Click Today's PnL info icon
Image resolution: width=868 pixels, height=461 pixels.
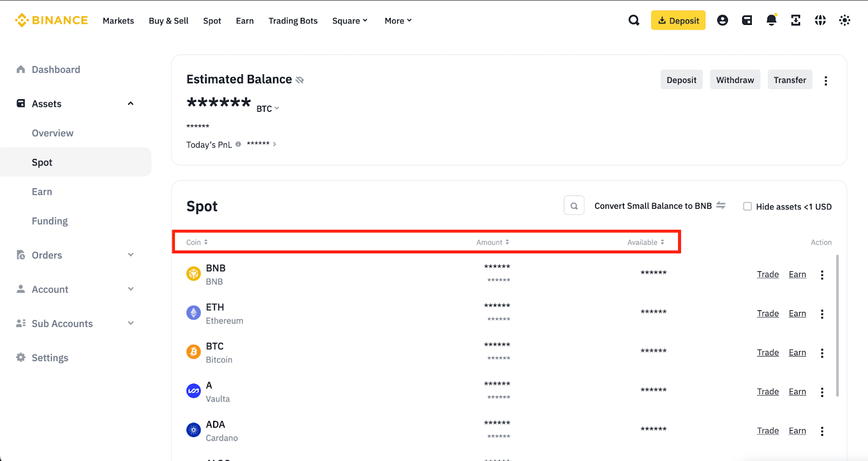(x=238, y=144)
